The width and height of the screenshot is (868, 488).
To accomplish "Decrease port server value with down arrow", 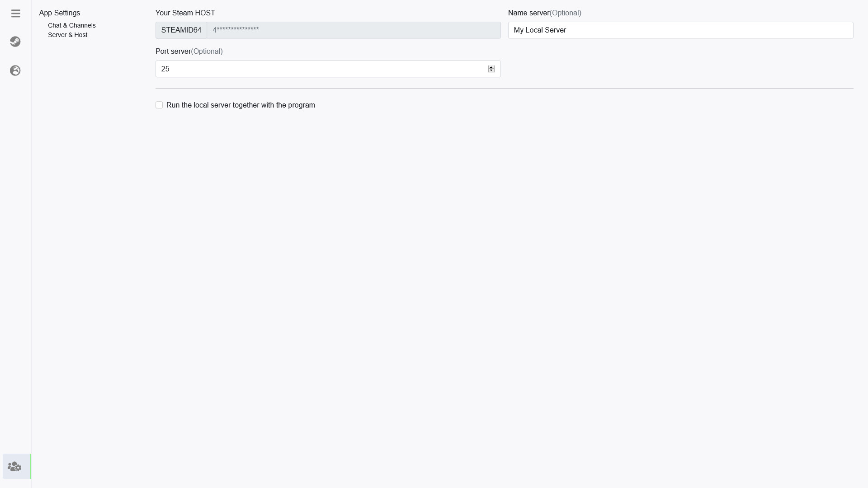I will (x=491, y=71).
